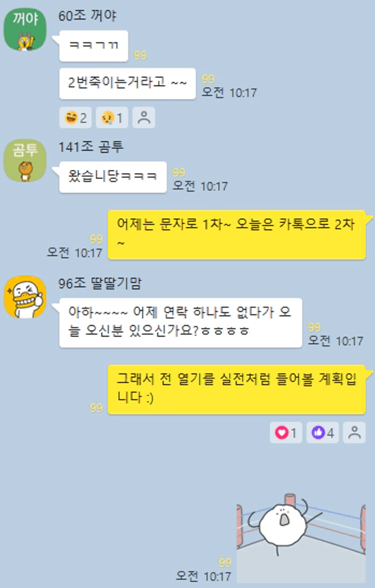Select the yellow 그래서 전 열기를 message bubble
This screenshot has height=588, width=375.
click(x=237, y=389)
